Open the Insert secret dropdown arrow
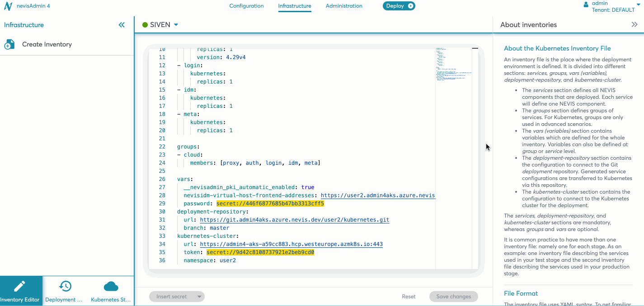 click(x=199, y=297)
